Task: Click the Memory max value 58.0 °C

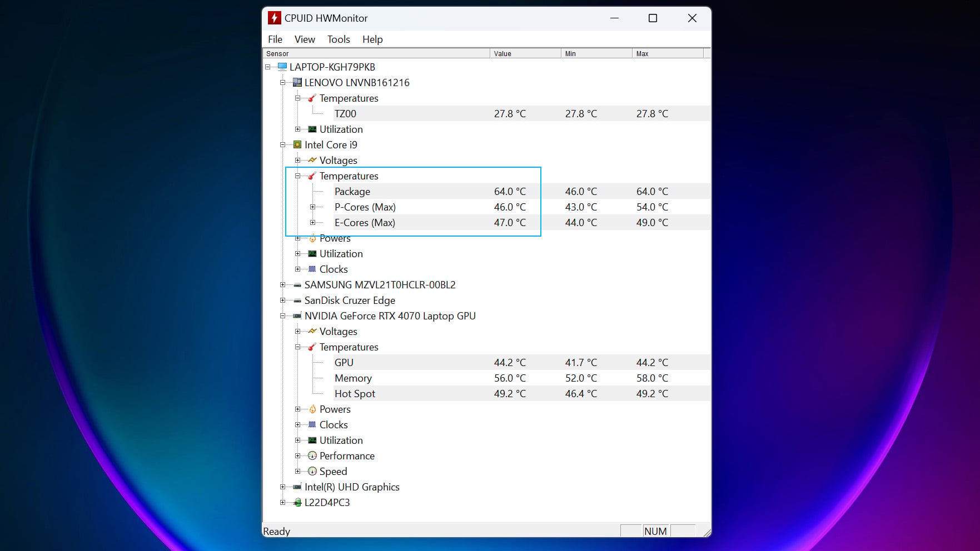Action: pyautogui.click(x=652, y=378)
